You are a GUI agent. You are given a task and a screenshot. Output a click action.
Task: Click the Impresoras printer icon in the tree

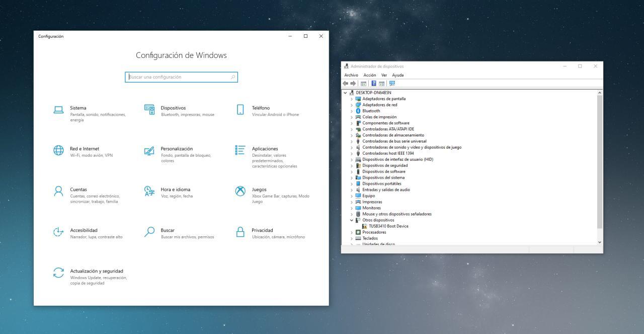point(358,202)
